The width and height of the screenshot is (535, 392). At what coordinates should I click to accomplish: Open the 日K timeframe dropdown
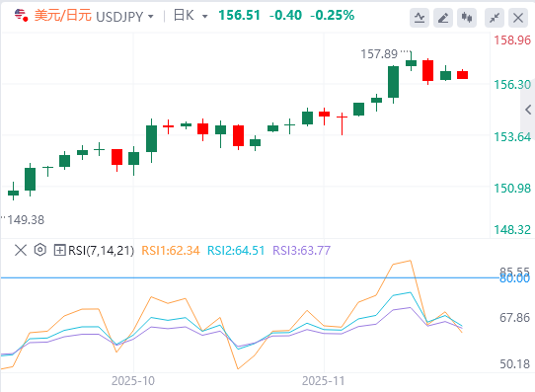(191, 16)
